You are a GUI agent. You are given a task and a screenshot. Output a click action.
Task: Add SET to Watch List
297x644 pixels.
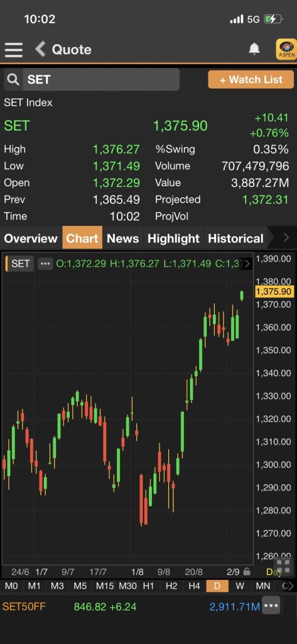point(251,79)
